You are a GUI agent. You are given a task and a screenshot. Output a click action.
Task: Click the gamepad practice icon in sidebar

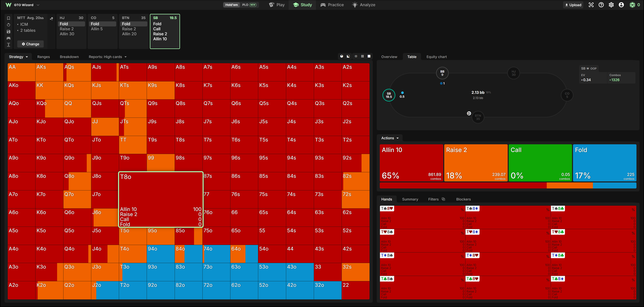pos(9,38)
